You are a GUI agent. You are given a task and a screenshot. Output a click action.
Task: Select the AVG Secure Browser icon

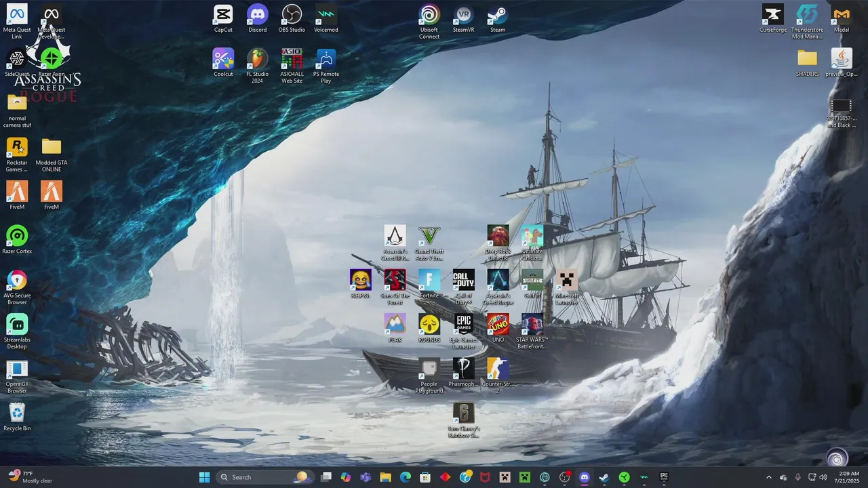tap(17, 288)
